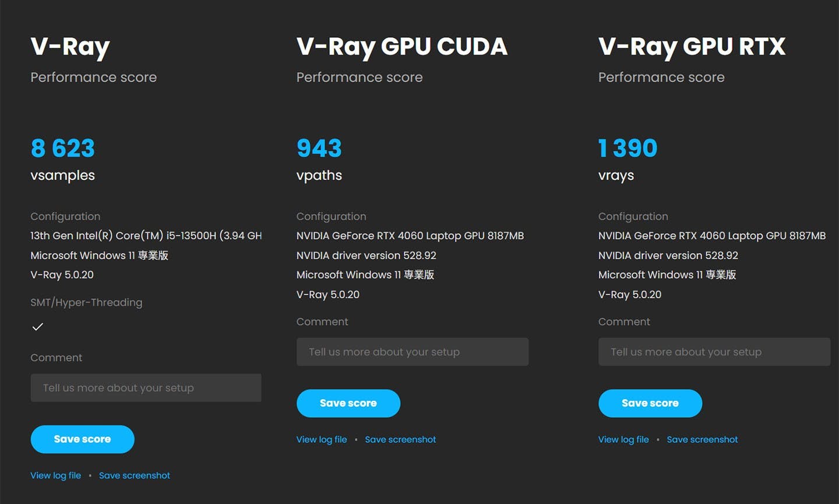839x504 pixels.
Task: Focus the comment field in V-Ray column
Action: click(146, 388)
